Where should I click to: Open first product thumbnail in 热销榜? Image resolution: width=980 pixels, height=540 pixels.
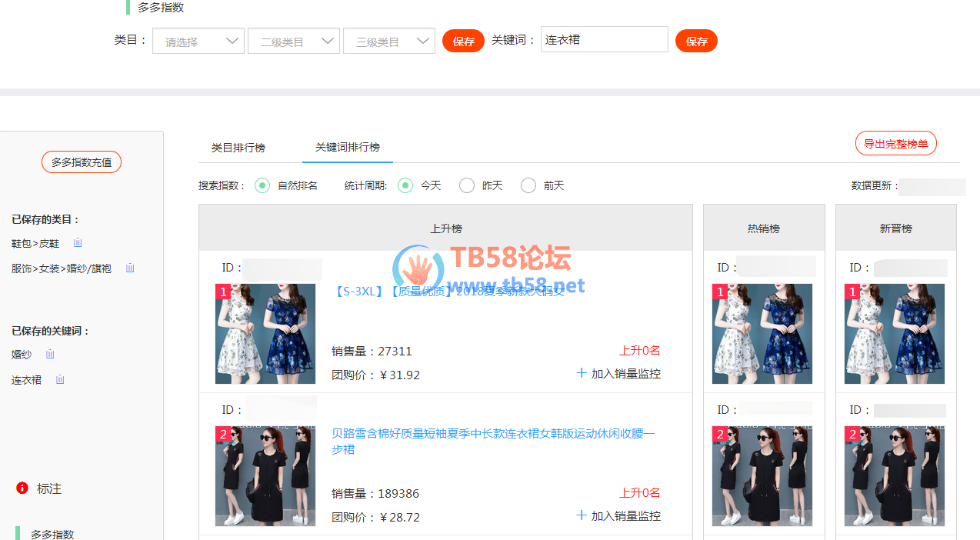tap(762, 334)
